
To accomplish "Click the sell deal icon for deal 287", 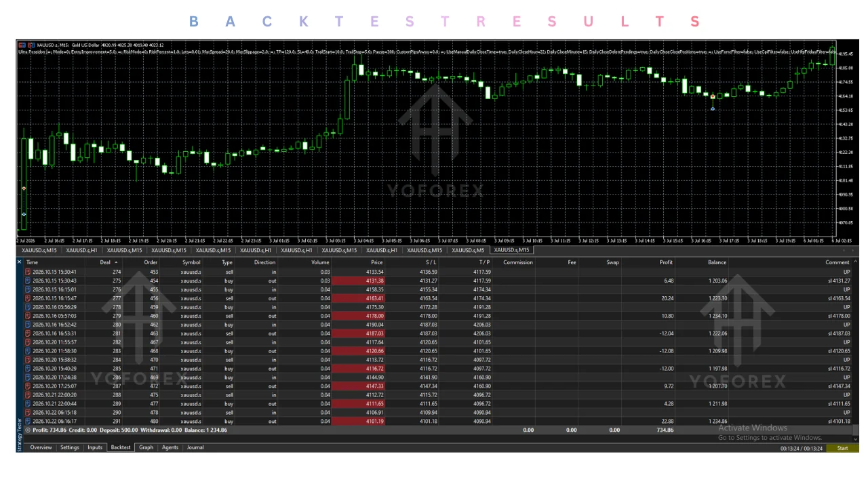I will coord(28,386).
